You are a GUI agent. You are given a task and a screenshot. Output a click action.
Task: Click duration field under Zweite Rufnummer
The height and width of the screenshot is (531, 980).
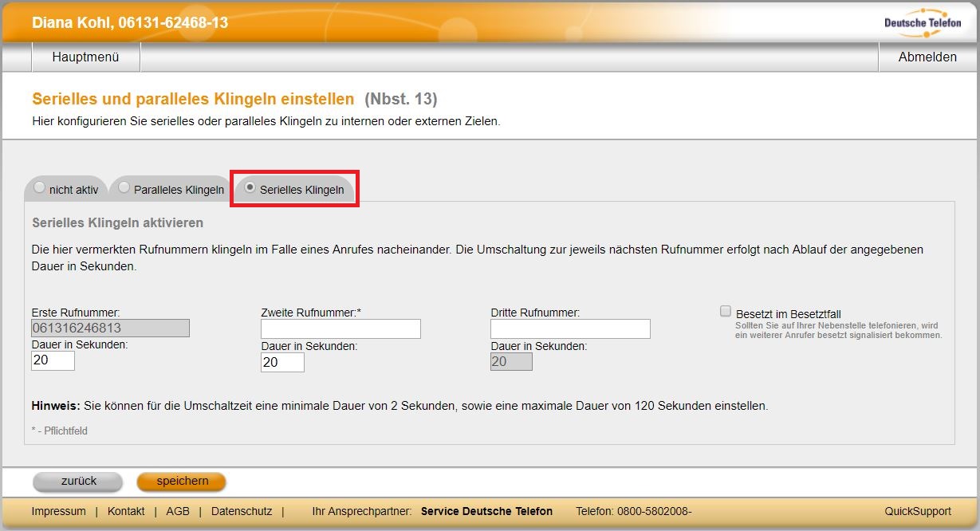(x=282, y=362)
